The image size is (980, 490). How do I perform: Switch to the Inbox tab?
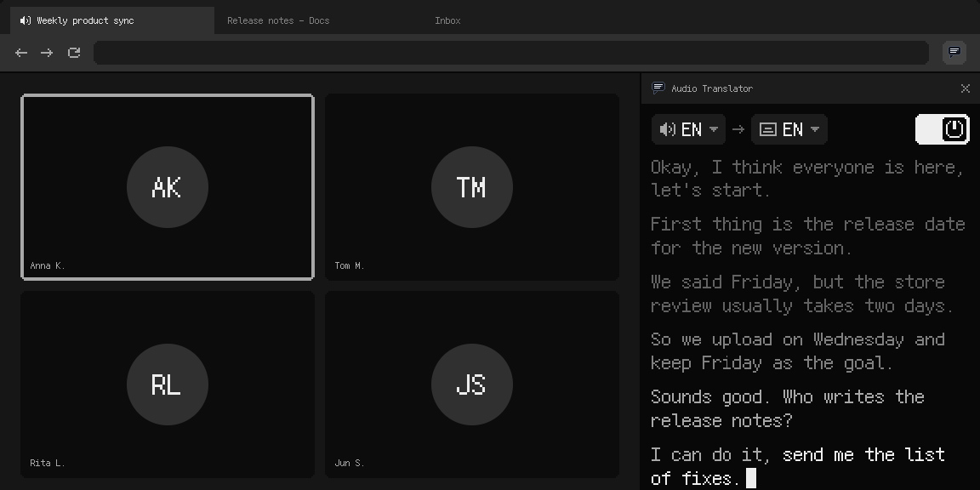pos(447,20)
